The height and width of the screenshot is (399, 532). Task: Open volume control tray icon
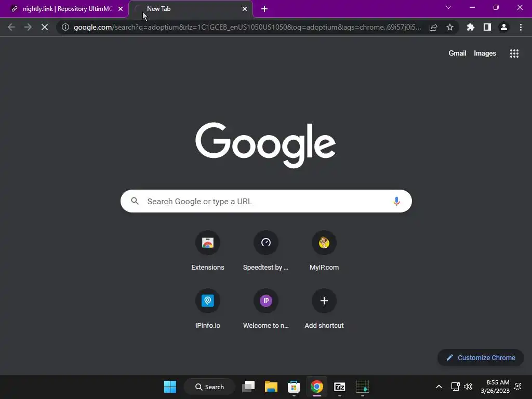point(468,387)
